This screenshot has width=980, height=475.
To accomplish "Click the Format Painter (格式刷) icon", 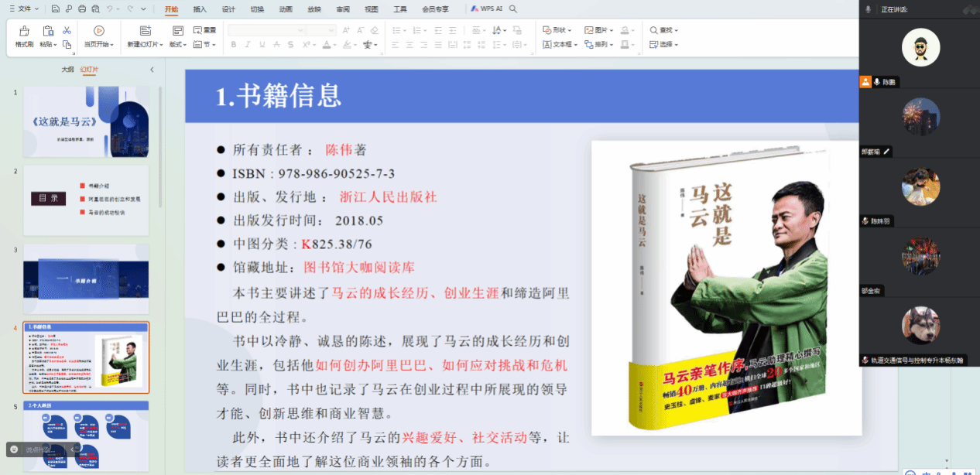I will click(x=24, y=31).
